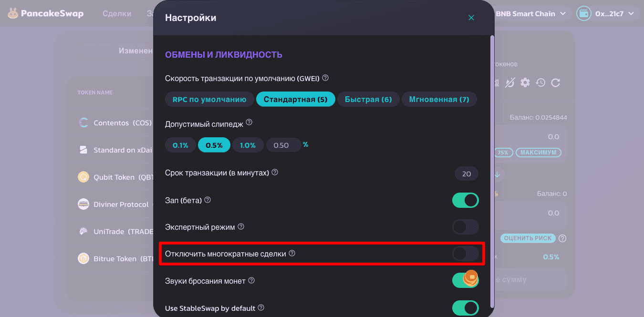644x317 pixels.
Task: Click help icon next to Зап (бета)
Action: tap(208, 200)
